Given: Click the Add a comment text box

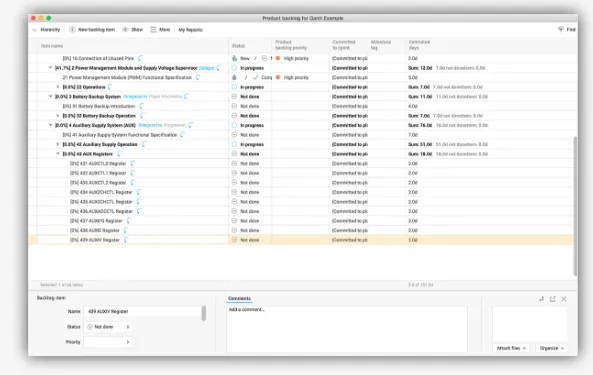Looking at the screenshot, I should (347, 329).
